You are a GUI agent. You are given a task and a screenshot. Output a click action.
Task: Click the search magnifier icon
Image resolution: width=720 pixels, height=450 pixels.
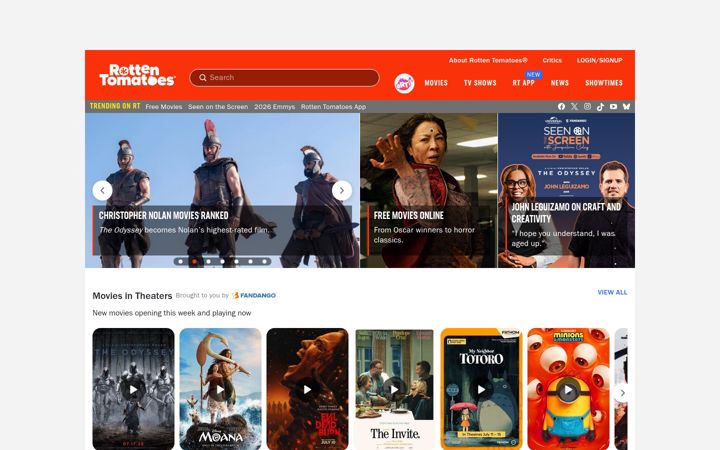pos(202,78)
